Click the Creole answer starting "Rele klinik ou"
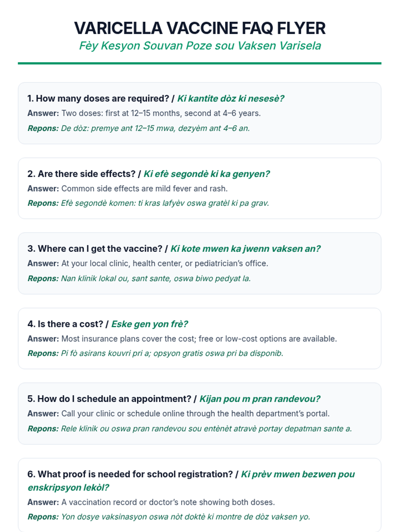Viewport: 399px width, 532px height. point(190,429)
